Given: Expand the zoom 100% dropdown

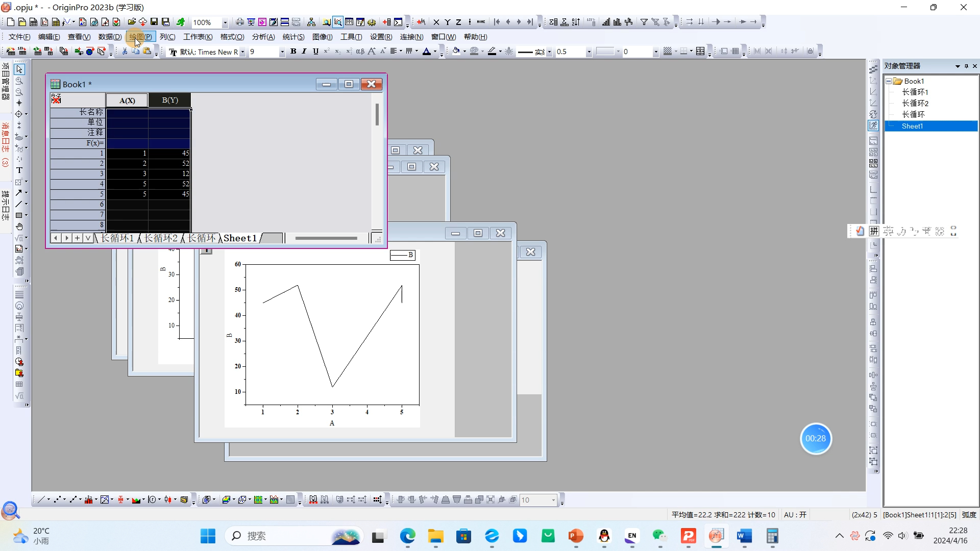Looking at the screenshot, I should (225, 22).
